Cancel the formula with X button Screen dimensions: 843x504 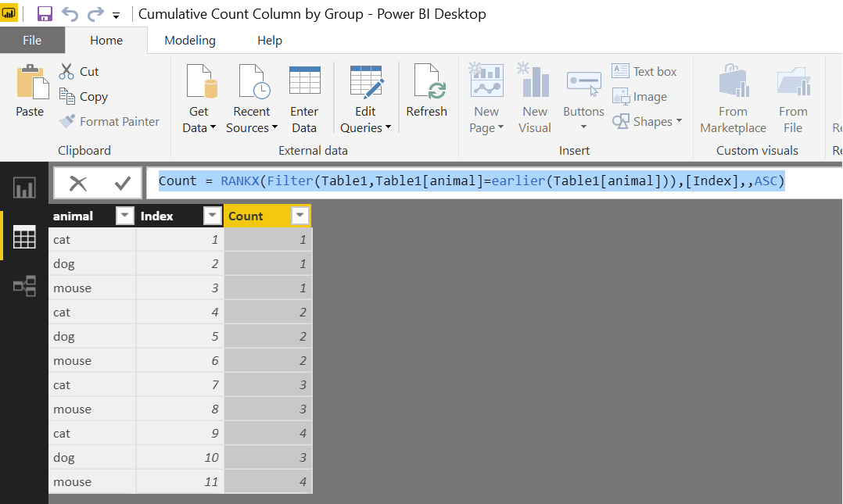(x=78, y=183)
